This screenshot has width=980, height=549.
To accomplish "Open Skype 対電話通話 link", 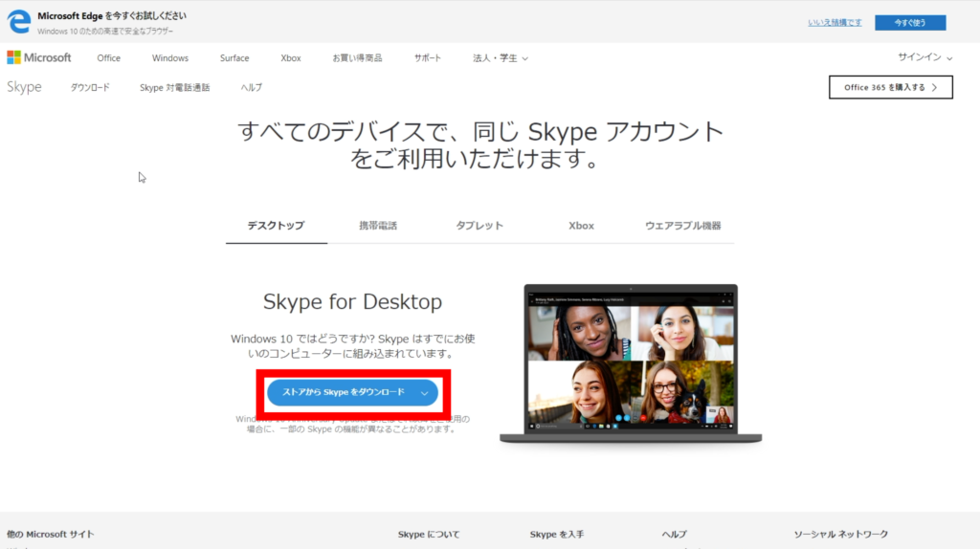I will coord(174,87).
